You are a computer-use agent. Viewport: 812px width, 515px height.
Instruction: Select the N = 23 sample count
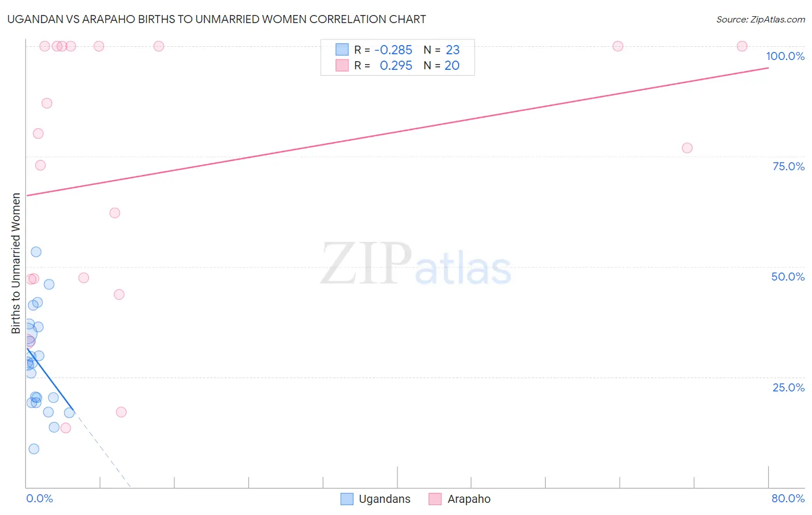(x=441, y=50)
